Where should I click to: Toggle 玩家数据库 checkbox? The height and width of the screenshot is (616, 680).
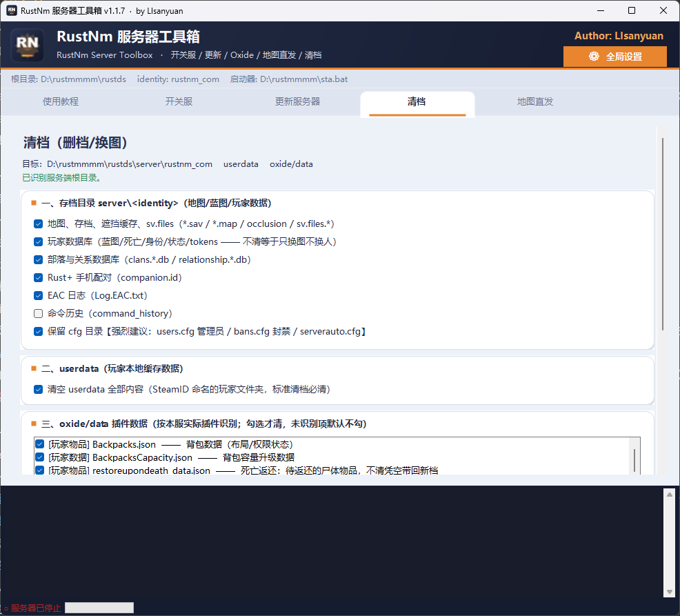pyautogui.click(x=38, y=241)
